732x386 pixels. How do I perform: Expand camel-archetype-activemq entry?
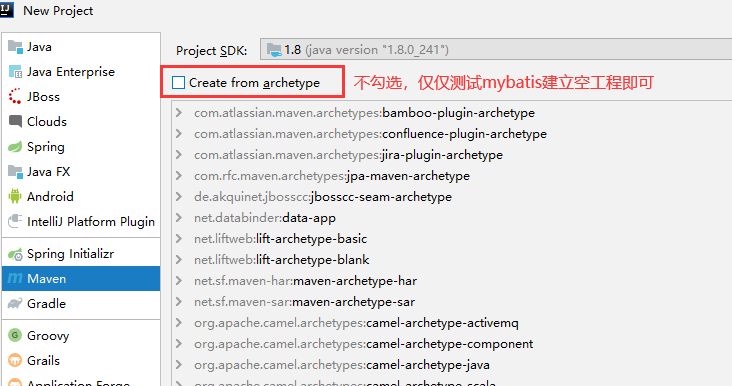pyautogui.click(x=179, y=323)
